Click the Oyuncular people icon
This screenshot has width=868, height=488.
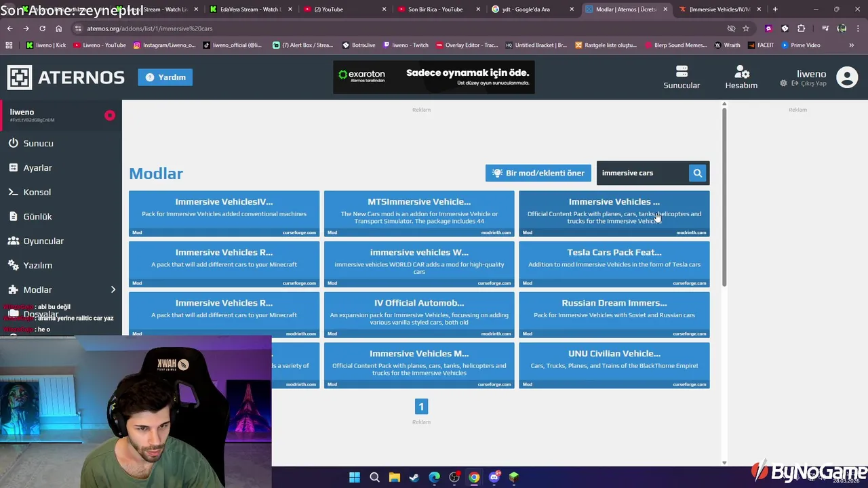[x=13, y=241]
